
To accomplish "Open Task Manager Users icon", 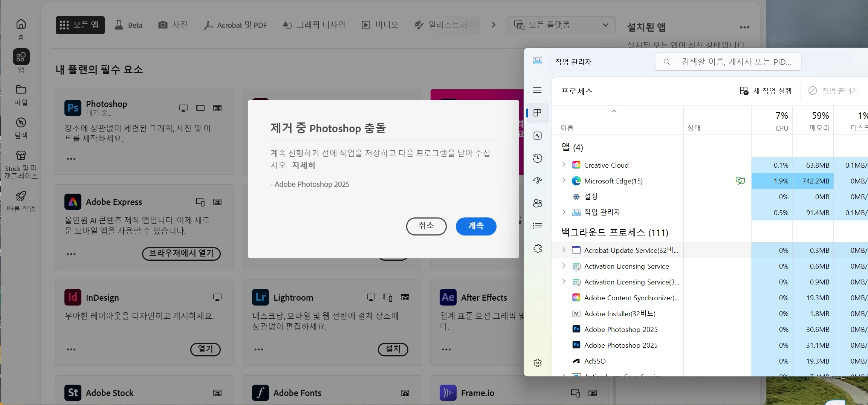I will [538, 203].
